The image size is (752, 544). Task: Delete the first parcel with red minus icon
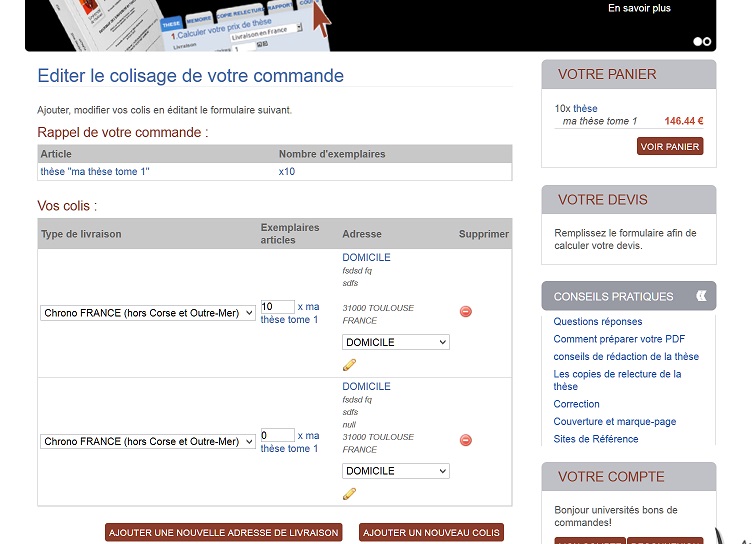466,312
